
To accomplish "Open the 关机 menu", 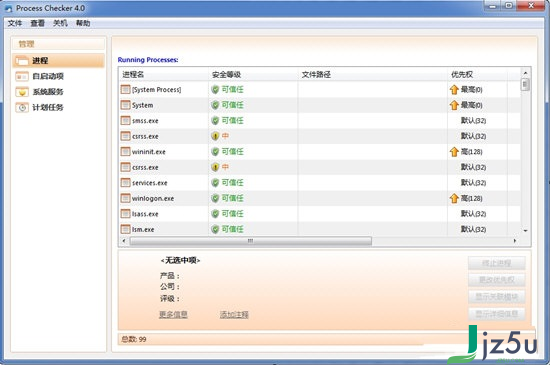I will pyautogui.click(x=60, y=23).
